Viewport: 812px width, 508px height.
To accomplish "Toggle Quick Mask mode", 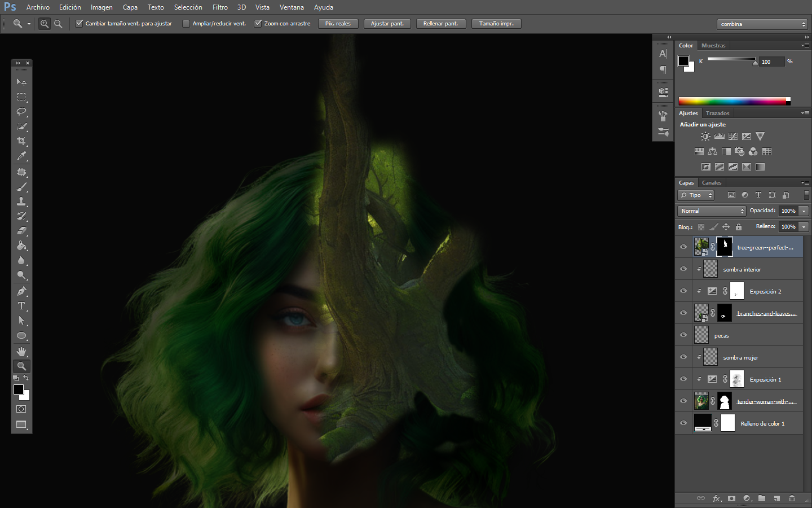I will pos(21,409).
